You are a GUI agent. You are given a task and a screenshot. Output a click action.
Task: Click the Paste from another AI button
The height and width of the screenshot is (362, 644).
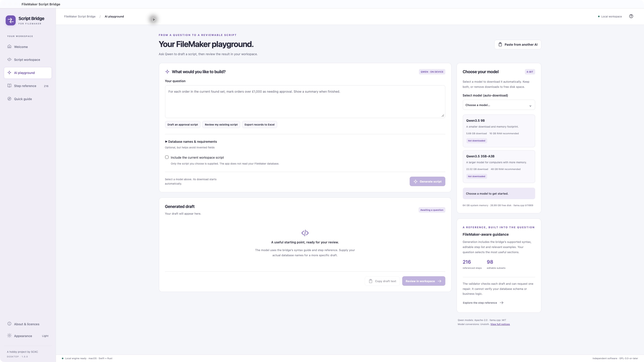(x=518, y=44)
